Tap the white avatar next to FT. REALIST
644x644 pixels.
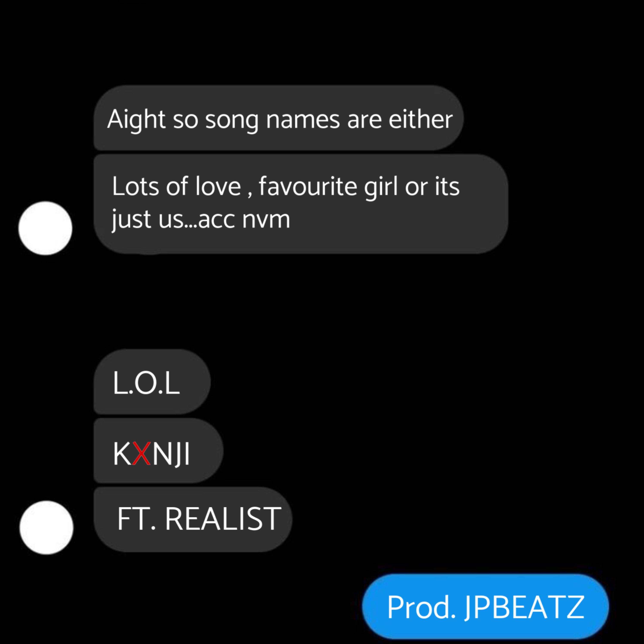[46, 528]
